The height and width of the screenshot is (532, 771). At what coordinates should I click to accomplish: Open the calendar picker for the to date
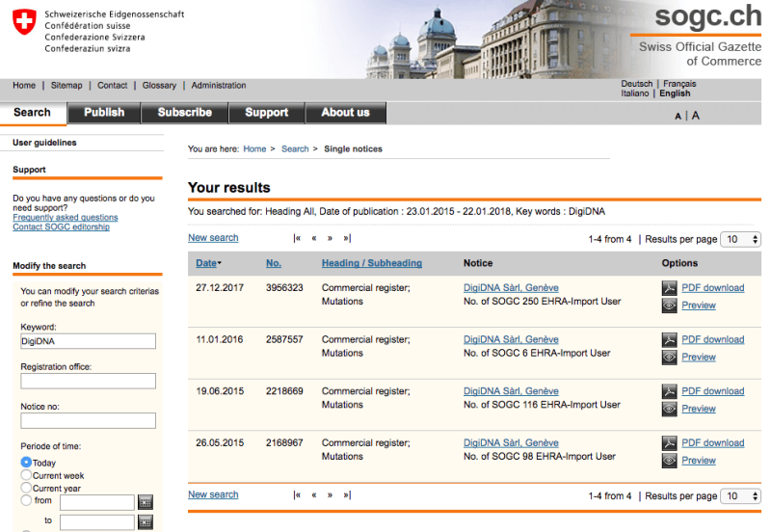tap(146, 521)
